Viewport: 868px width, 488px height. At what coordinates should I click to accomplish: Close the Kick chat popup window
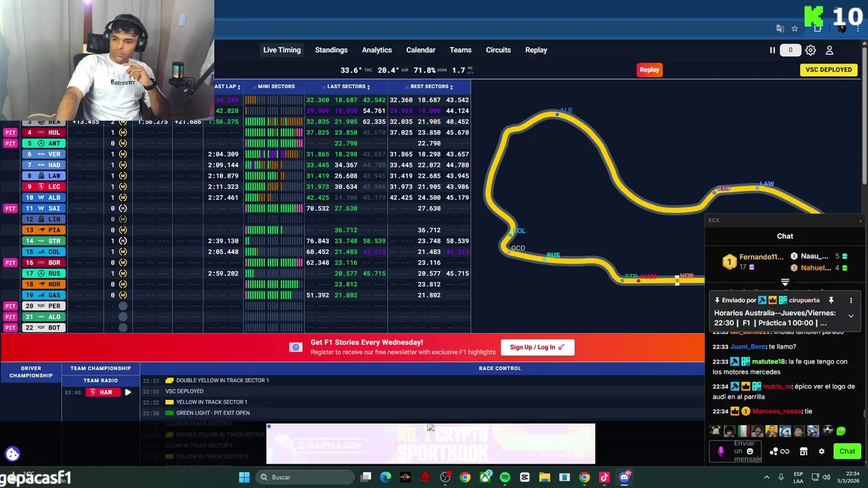coord(860,220)
